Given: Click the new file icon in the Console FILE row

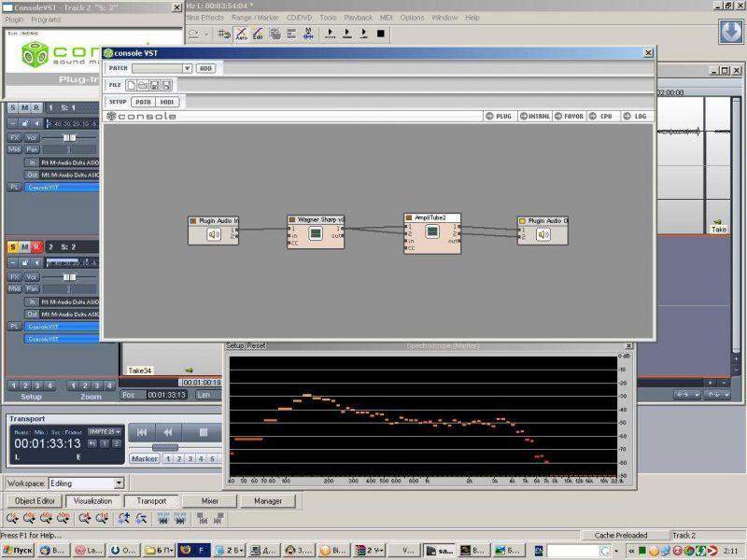Looking at the screenshot, I should [132, 85].
